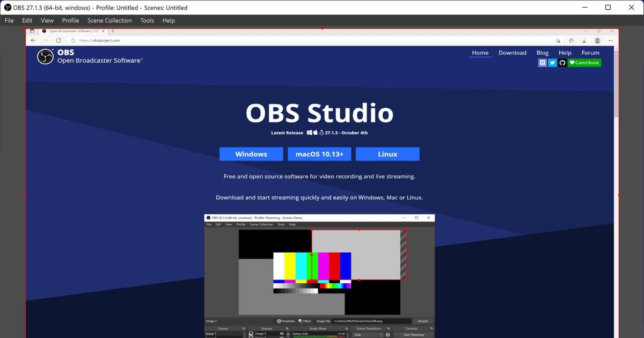Click the macOS 10.13+ download button
This screenshot has height=338, width=644.
click(319, 154)
